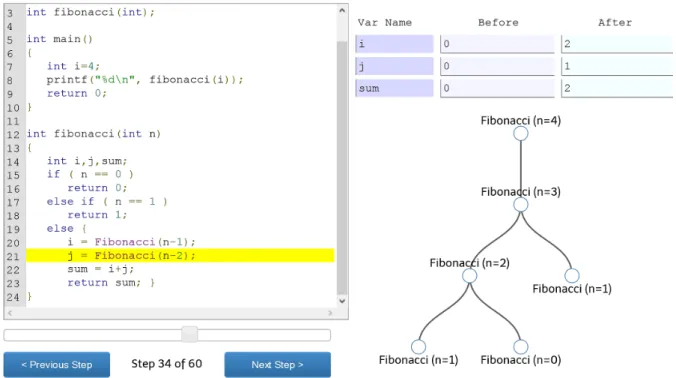The width and height of the screenshot is (676, 378).
Task: Click the After value field for sum
Action: 617,89
